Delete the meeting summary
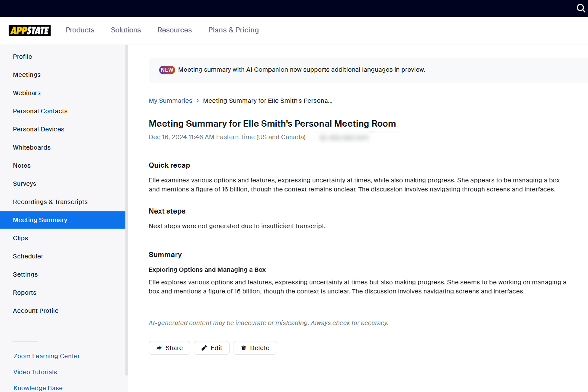Screen dimensions: 588x392 click(x=255, y=348)
